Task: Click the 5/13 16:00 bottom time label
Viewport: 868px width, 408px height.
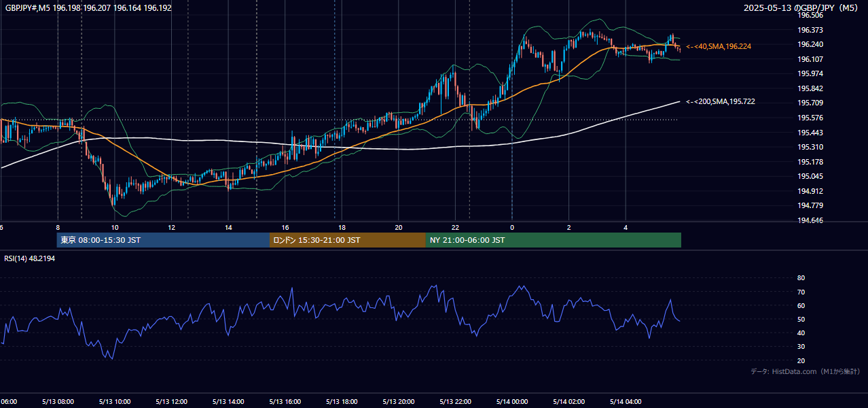Action: coord(285,402)
